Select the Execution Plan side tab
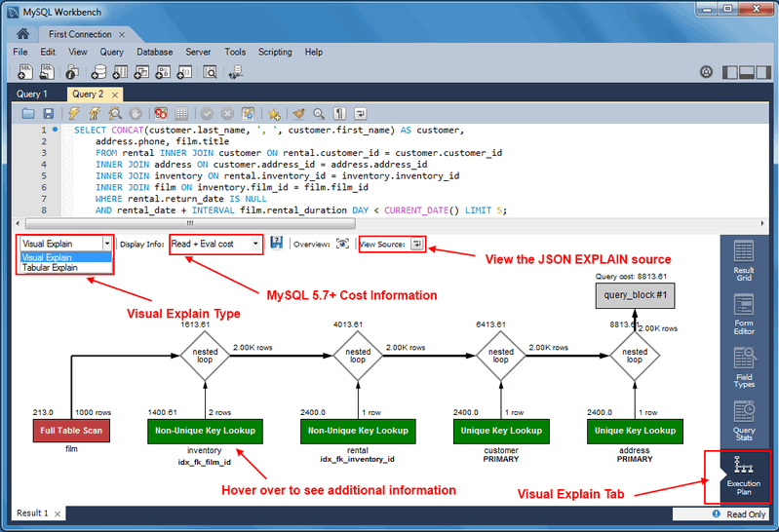779x532 pixels. click(743, 475)
